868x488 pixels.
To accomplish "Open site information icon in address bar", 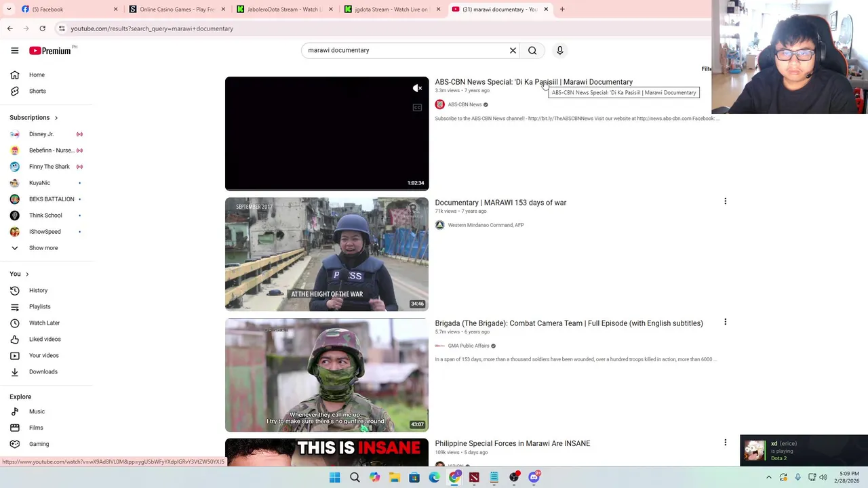I will tap(62, 28).
